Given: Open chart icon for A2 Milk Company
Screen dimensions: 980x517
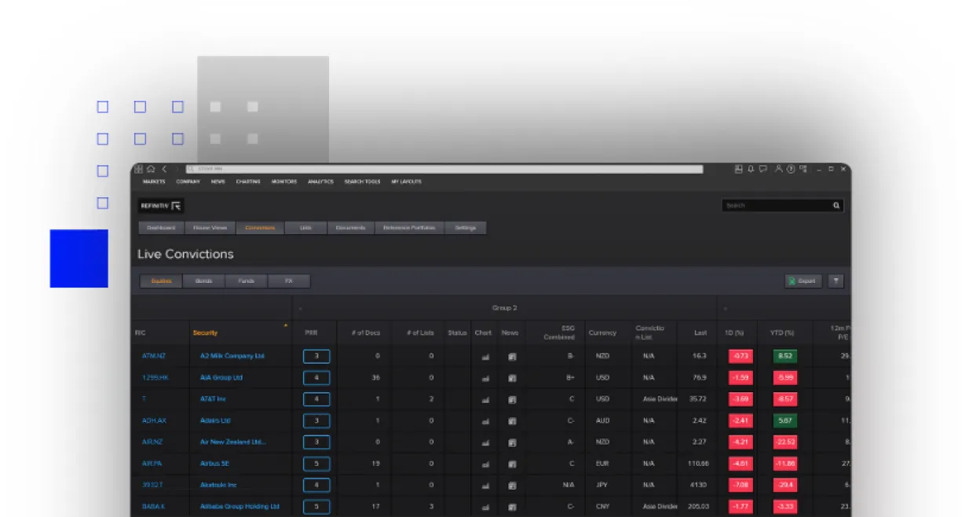Looking at the screenshot, I should (x=485, y=357).
